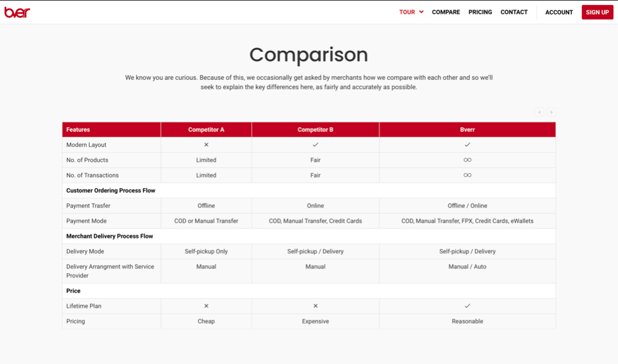The height and width of the screenshot is (364, 618).
Task: Click the infinity symbol for No. of Transactions
Action: (x=468, y=175)
